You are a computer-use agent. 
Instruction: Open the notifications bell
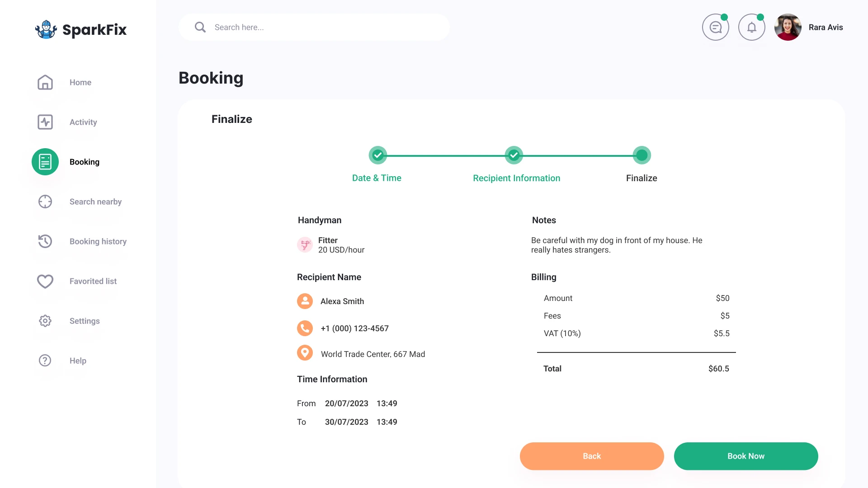(x=751, y=28)
